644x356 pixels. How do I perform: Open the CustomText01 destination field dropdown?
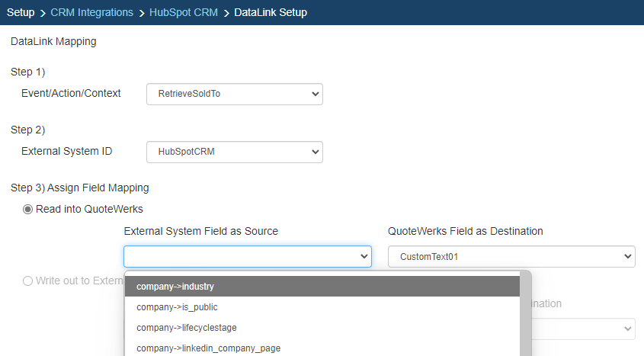[x=511, y=257]
